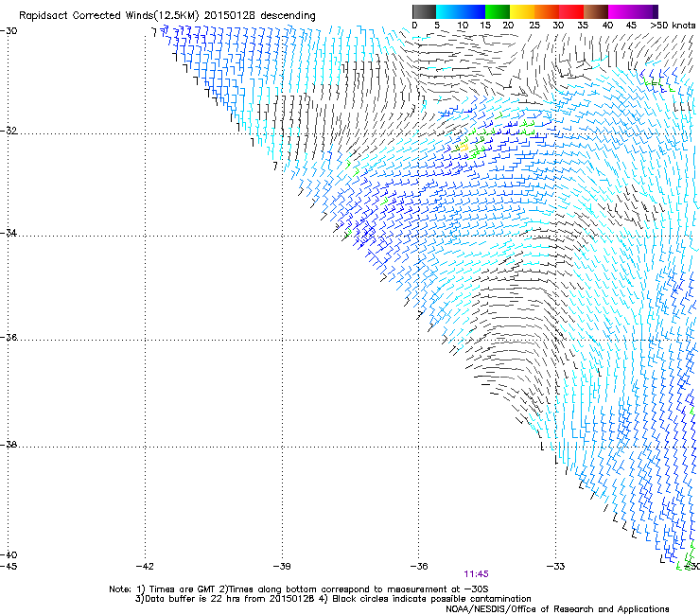
Task: Click the NOAA/NESDIS/Office of Research credit
Action: click(x=557, y=608)
